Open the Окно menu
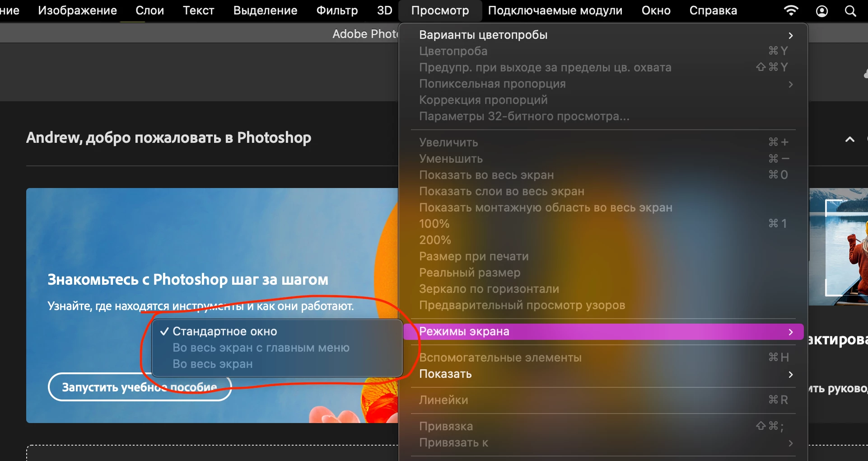 click(x=656, y=10)
